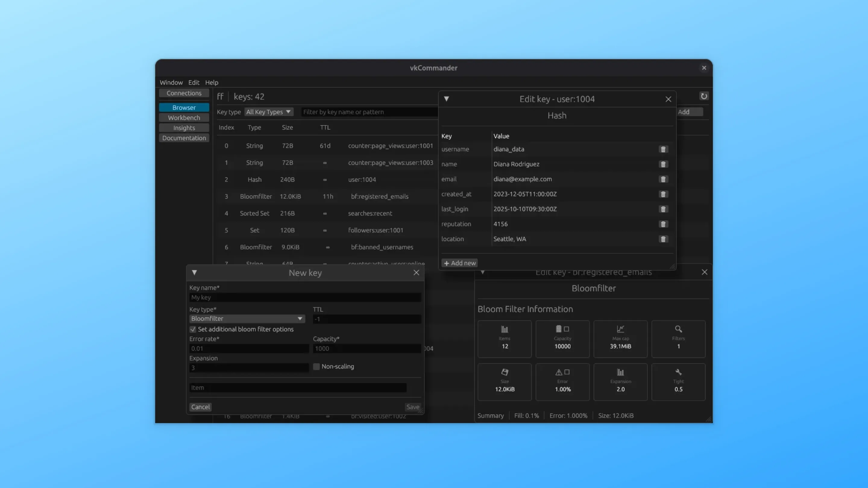This screenshot has width=868, height=488.
Task: Open the Key type dropdown in New key dialog
Action: pos(247,318)
